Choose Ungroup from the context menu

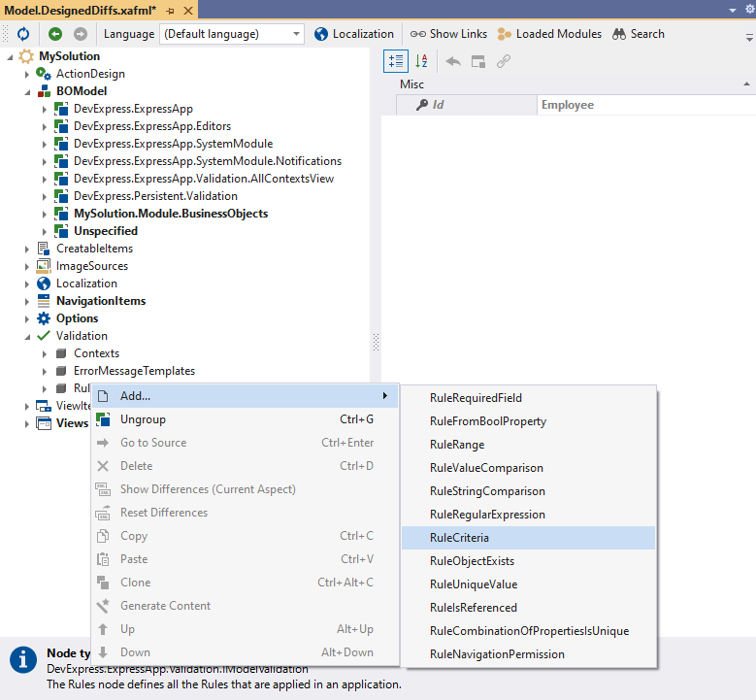245,419
